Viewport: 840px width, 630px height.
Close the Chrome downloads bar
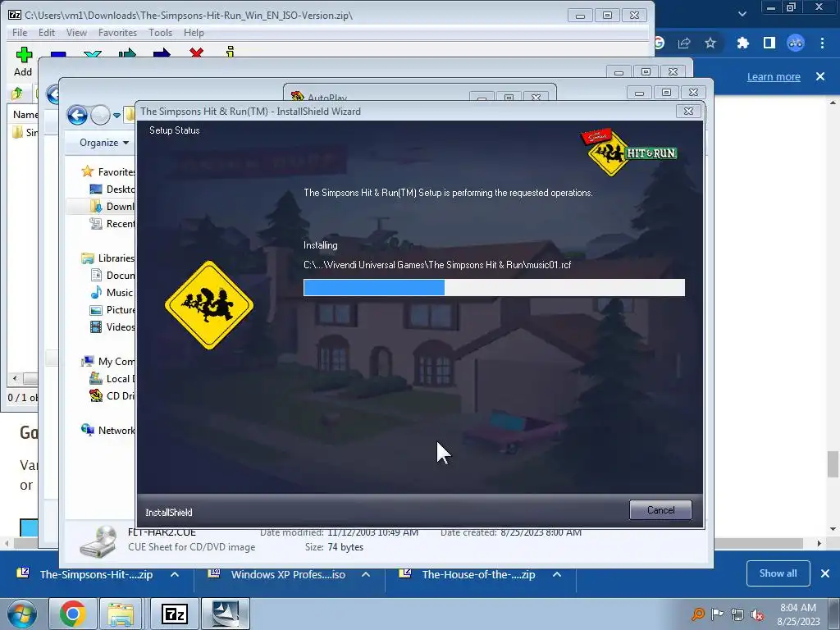(825, 573)
